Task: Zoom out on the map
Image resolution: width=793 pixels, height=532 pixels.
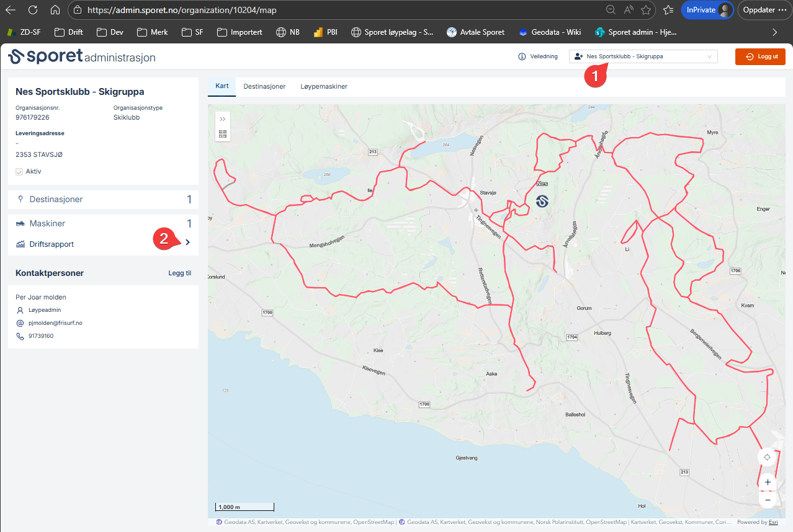Action: pos(768,500)
